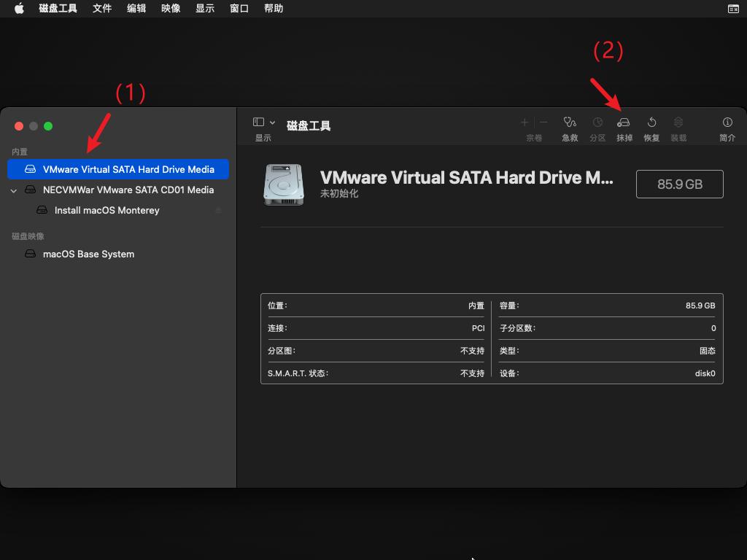Viewport: 747px width, 560px height.
Task: Open the 映像 menu in the menu bar
Action: pyautogui.click(x=170, y=8)
